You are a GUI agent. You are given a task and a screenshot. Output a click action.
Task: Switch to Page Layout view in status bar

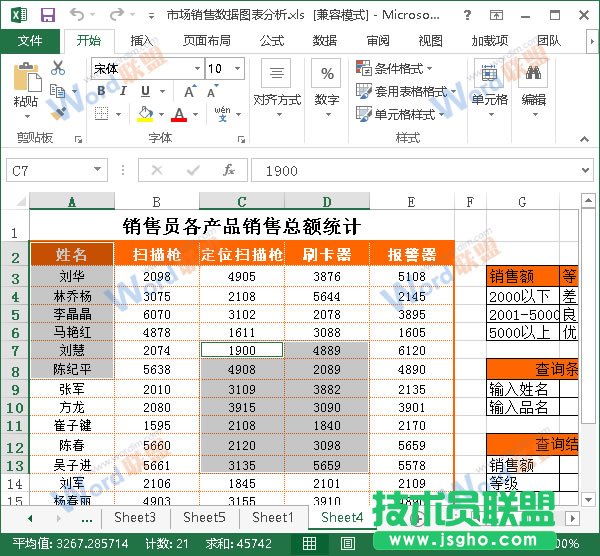[347, 543]
